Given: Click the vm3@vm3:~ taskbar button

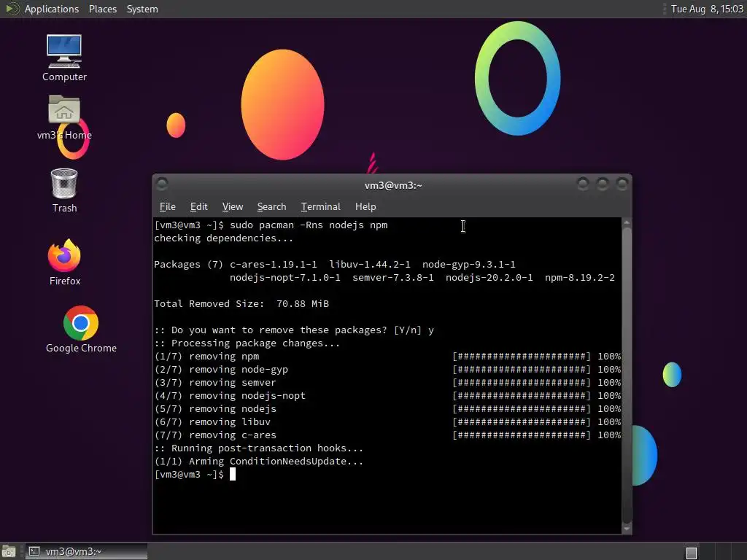Looking at the screenshot, I should point(86,551).
